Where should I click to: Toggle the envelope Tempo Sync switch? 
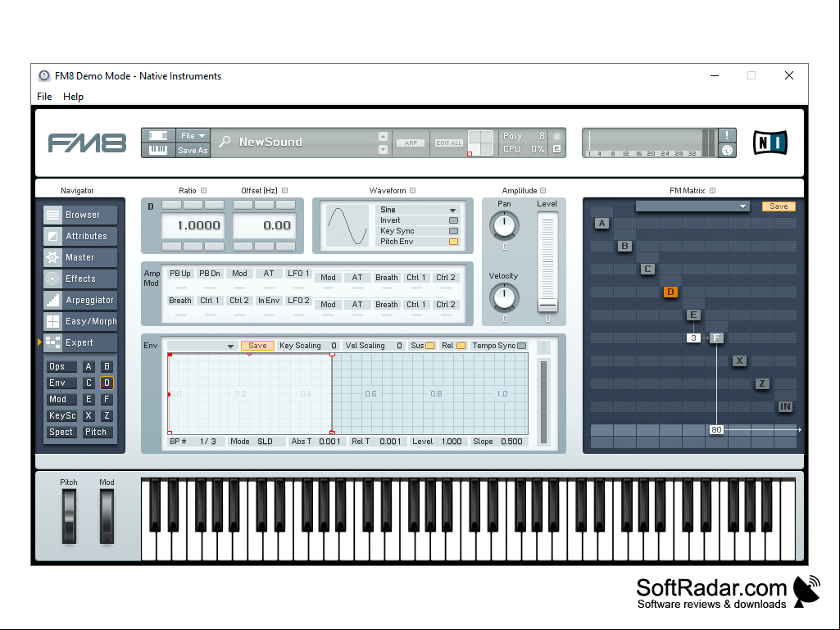coord(521,346)
